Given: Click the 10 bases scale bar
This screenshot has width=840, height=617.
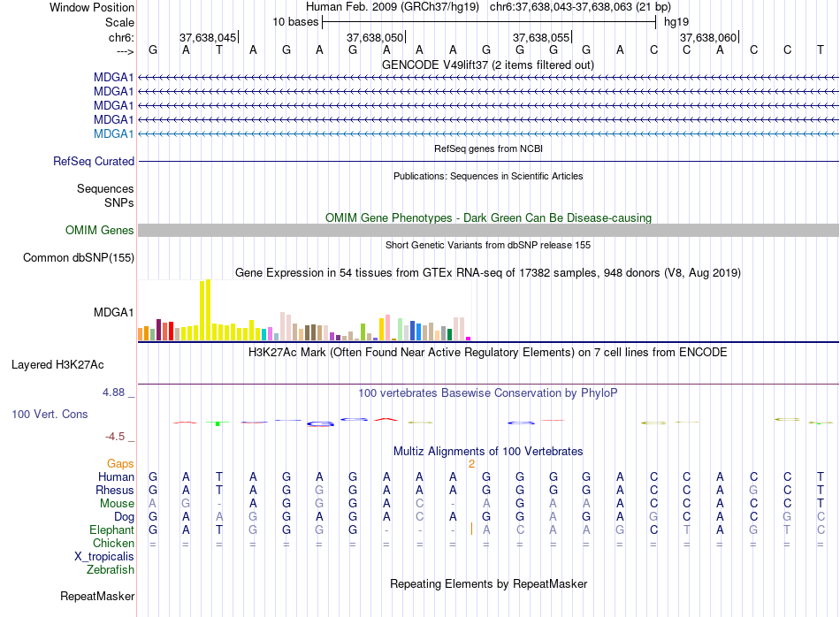Looking at the screenshot, I should click(489, 22).
